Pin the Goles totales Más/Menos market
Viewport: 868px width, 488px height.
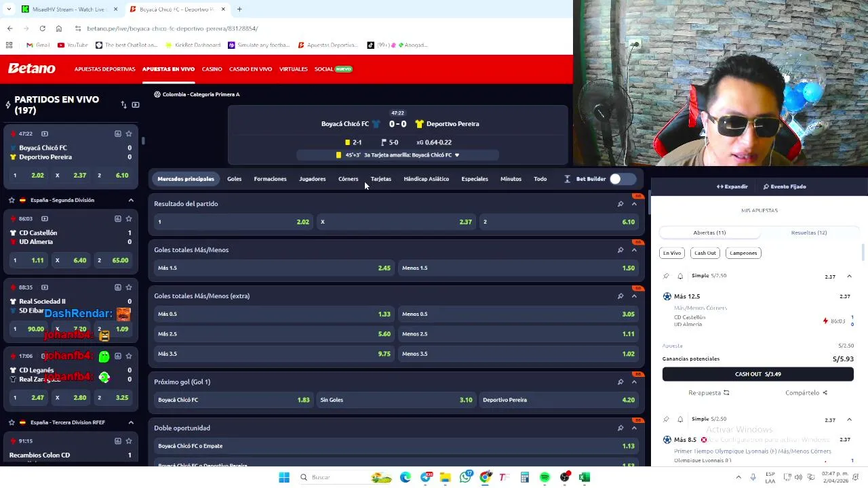(x=620, y=249)
